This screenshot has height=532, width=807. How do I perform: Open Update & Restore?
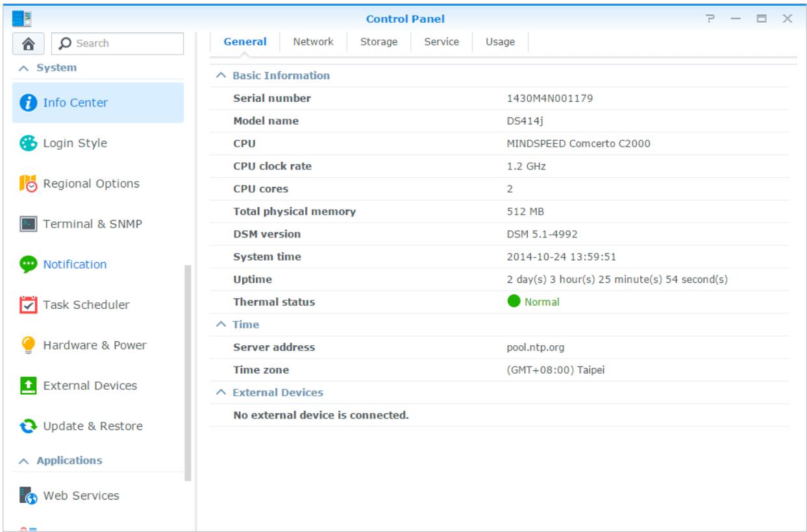click(98, 427)
